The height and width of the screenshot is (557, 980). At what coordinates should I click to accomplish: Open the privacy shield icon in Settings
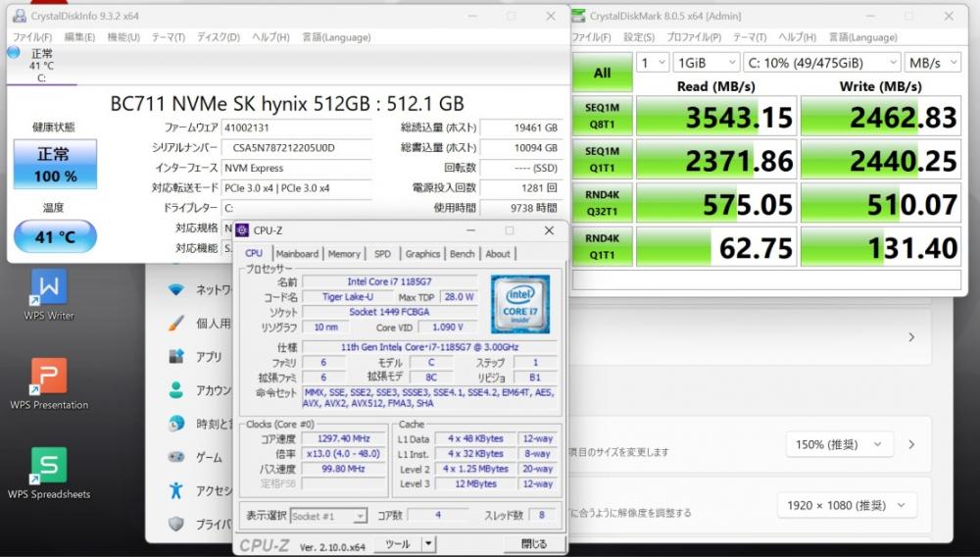click(x=176, y=524)
